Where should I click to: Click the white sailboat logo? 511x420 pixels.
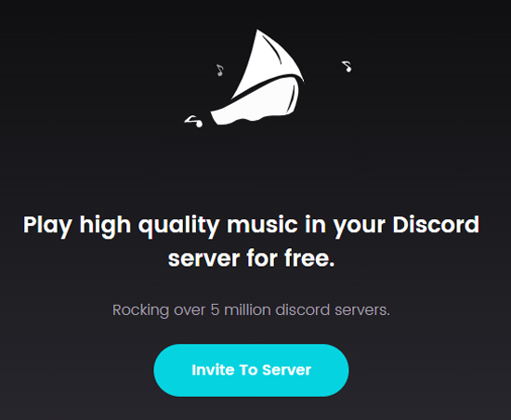click(257, 77)
